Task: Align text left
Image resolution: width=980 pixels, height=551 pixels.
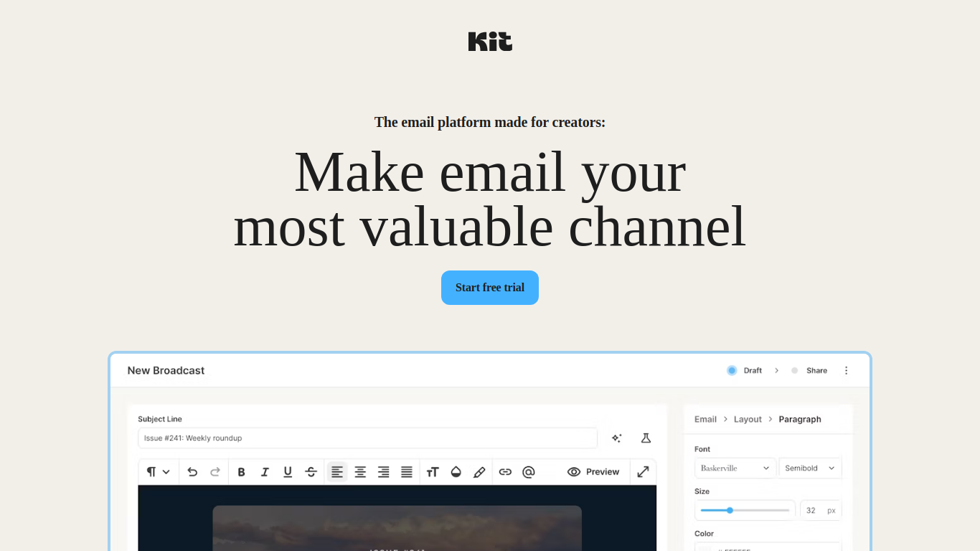Action: (337, 471)
